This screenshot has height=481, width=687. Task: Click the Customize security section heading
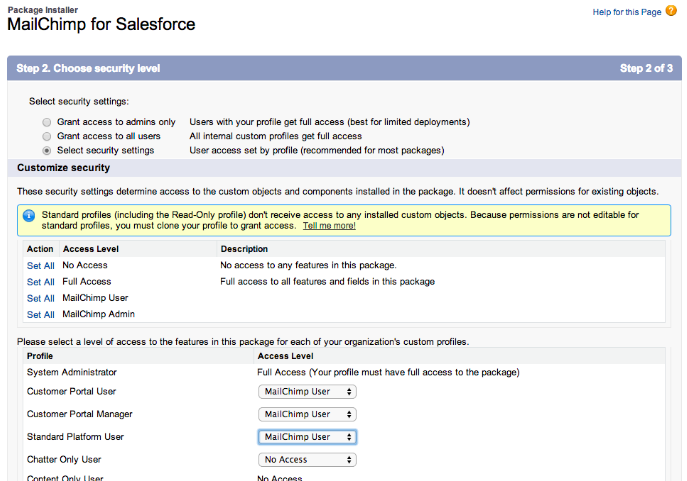point(64,168)
